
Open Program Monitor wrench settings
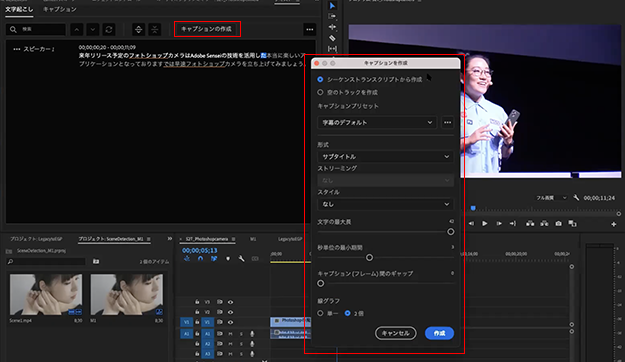(576, 198)
